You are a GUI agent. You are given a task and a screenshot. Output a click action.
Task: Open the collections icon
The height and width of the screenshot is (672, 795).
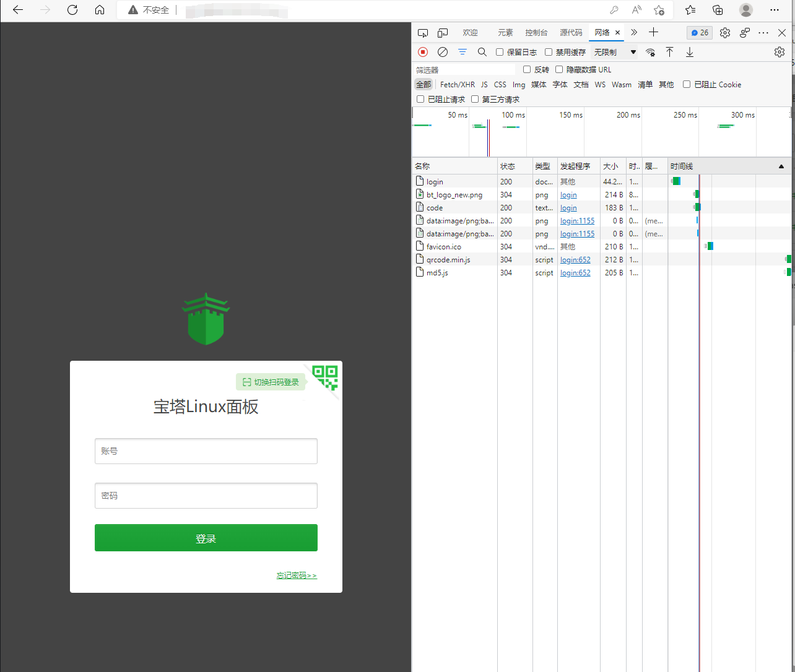(x=718, y=10)
